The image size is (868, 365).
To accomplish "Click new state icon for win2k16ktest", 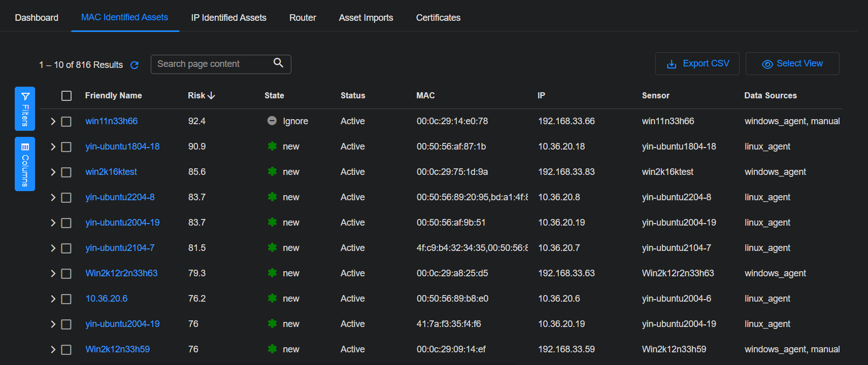I will pyautogui.click(x=273, y=172).
